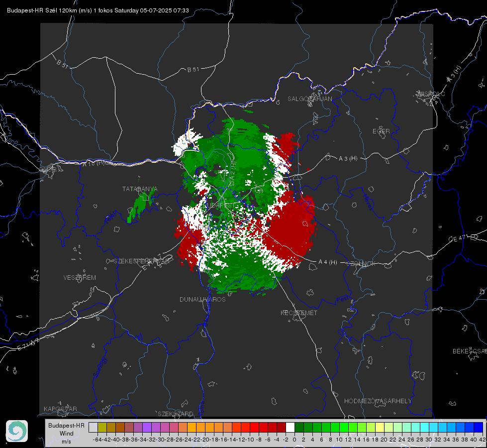This screenshot has height=448, width=487.
Task: Pick the yellow legend swatch between 18 and 20
Action: (x=380, y=427)
